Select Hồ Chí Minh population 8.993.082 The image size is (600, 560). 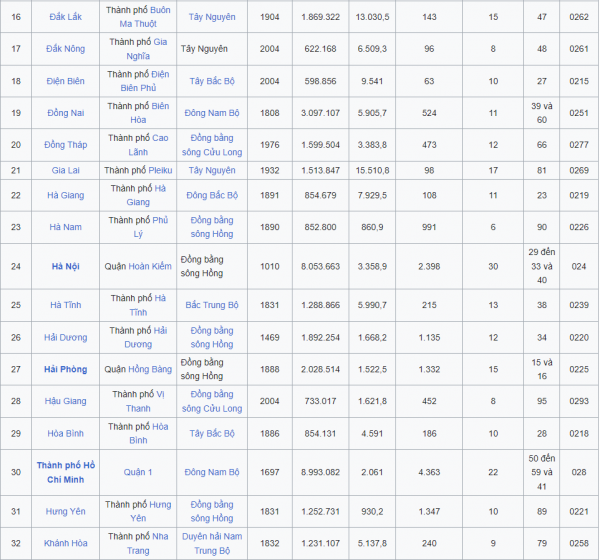coord(320,472)
